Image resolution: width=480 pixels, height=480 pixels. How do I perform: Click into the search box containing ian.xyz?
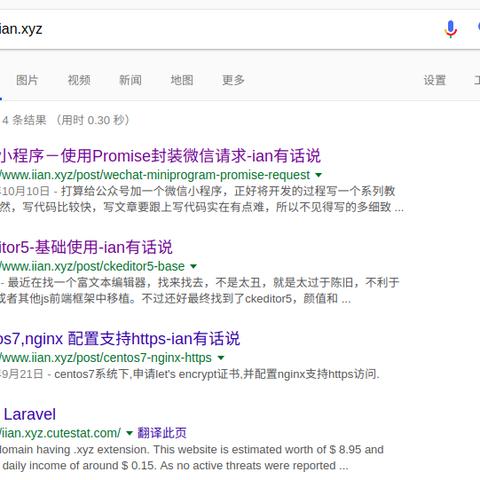tap(213, 30)
